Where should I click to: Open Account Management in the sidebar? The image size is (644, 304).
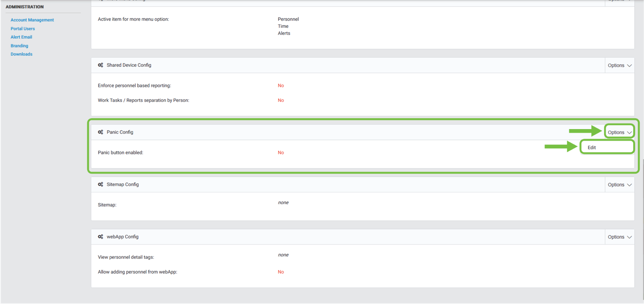tap(32, 20)
